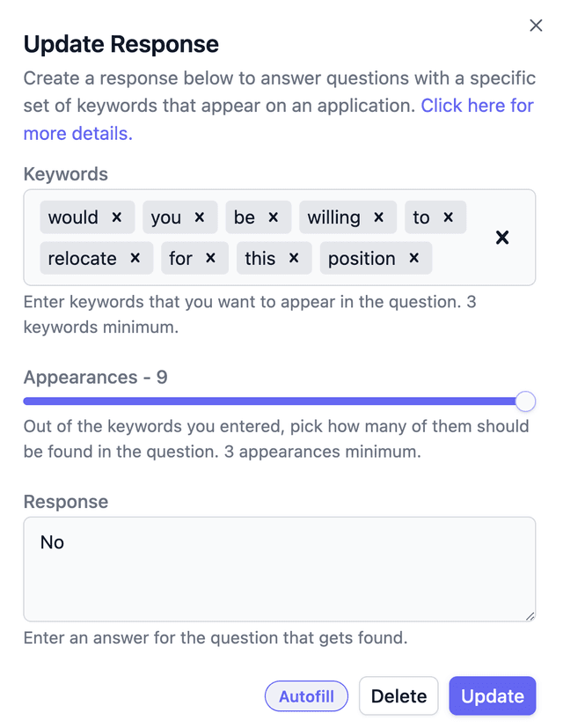The image size is (563, 728).
Task: Remove the keyword "position"
Action: [413, 258]
